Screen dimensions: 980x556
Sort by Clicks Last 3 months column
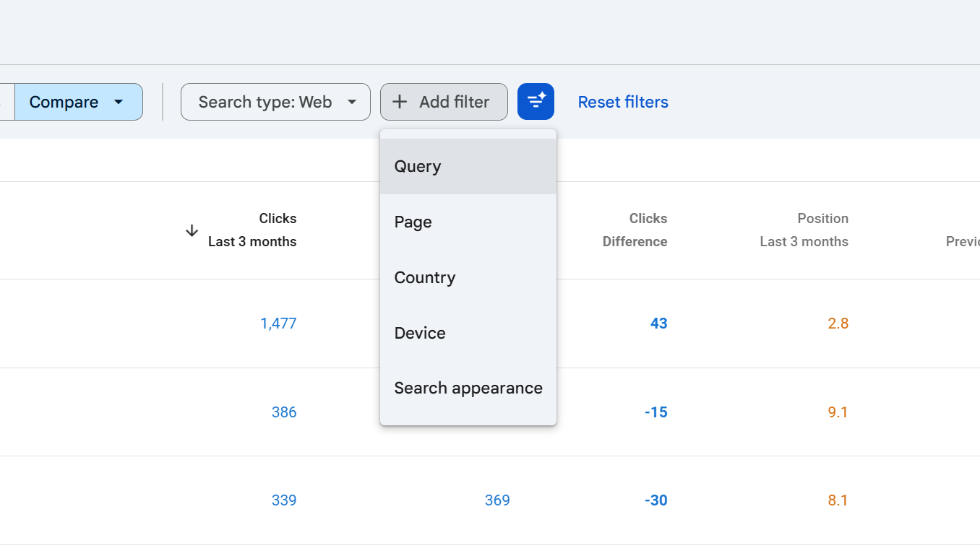(x=252, y=230)
